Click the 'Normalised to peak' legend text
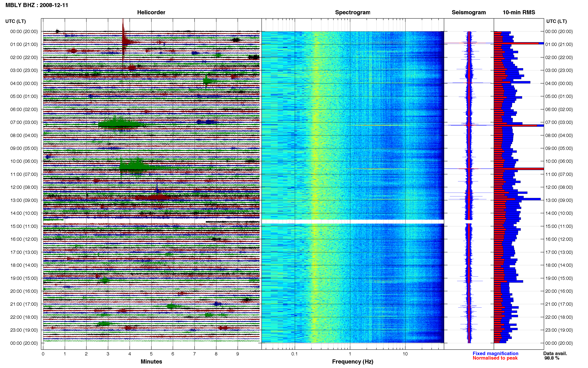This screenshot has height=368, width=588. click(495, 358)
